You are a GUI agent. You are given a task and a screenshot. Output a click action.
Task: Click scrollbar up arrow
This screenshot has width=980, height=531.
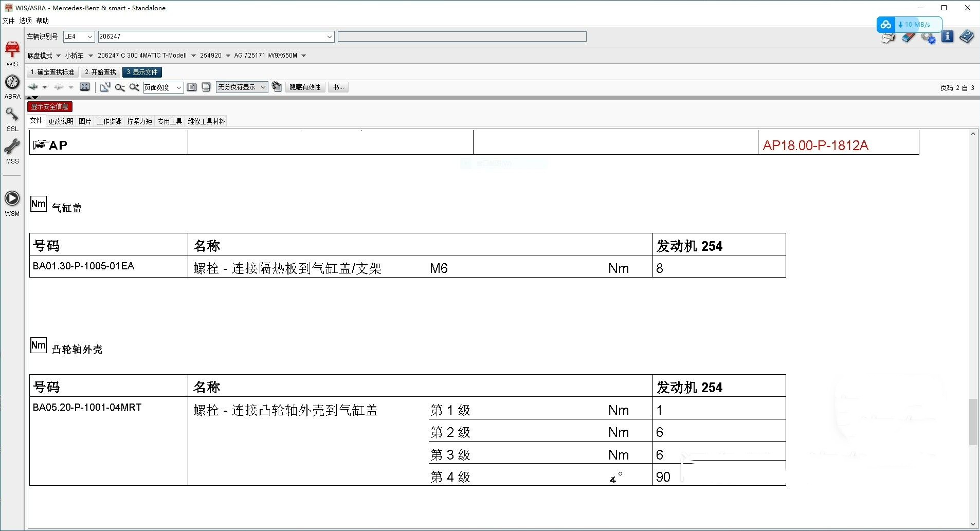(x=973, y=134)
